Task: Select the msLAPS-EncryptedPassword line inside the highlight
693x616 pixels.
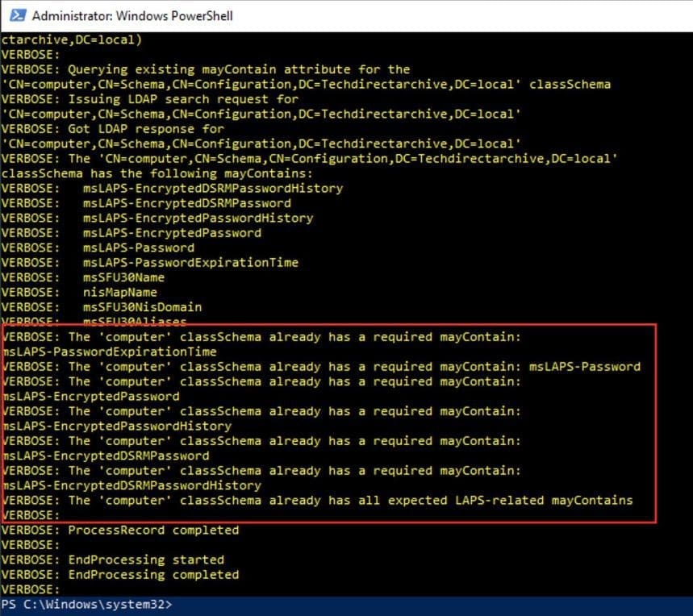Action: point(90,395)
